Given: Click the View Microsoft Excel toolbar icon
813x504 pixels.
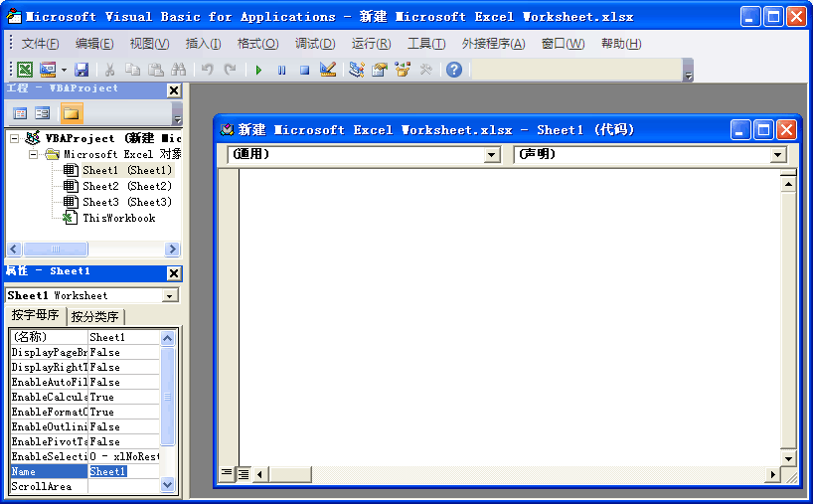Looking at the screenshot, I should [25, 70].
